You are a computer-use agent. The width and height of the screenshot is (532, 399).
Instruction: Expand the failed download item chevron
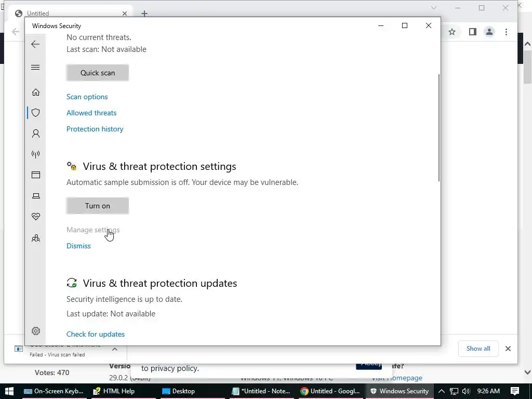click(x=115, y=349)
